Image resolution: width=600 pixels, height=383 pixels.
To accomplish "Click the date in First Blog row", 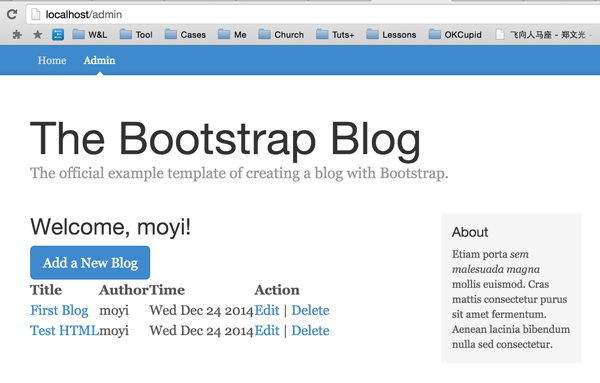I will [201, 310].
